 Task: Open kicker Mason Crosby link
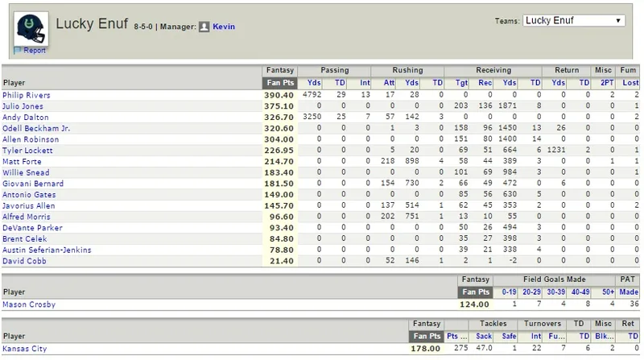click(29, 304)
